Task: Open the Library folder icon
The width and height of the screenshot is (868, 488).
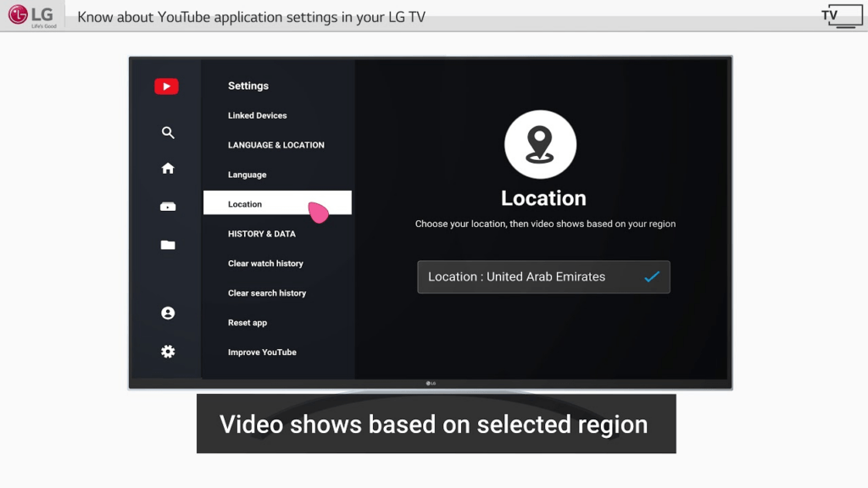Action: tap(168, 245)
